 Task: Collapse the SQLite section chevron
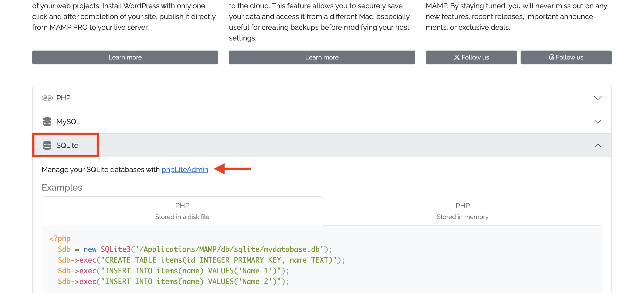pos(597,145)
